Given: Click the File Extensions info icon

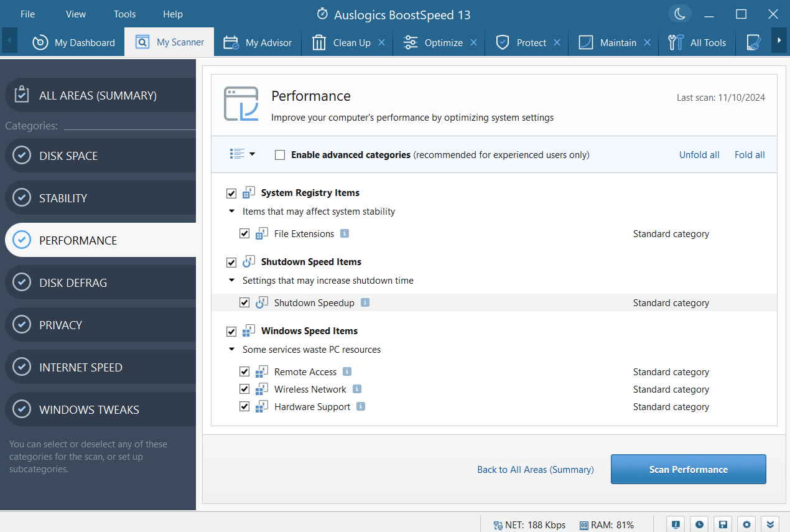Looking at the screenshot, I should 345,233.
